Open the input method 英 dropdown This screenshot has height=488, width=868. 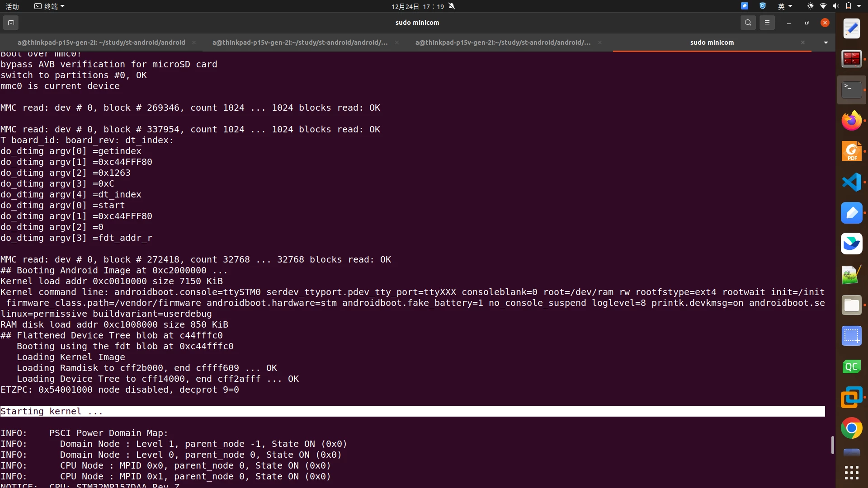click(785, 6)
